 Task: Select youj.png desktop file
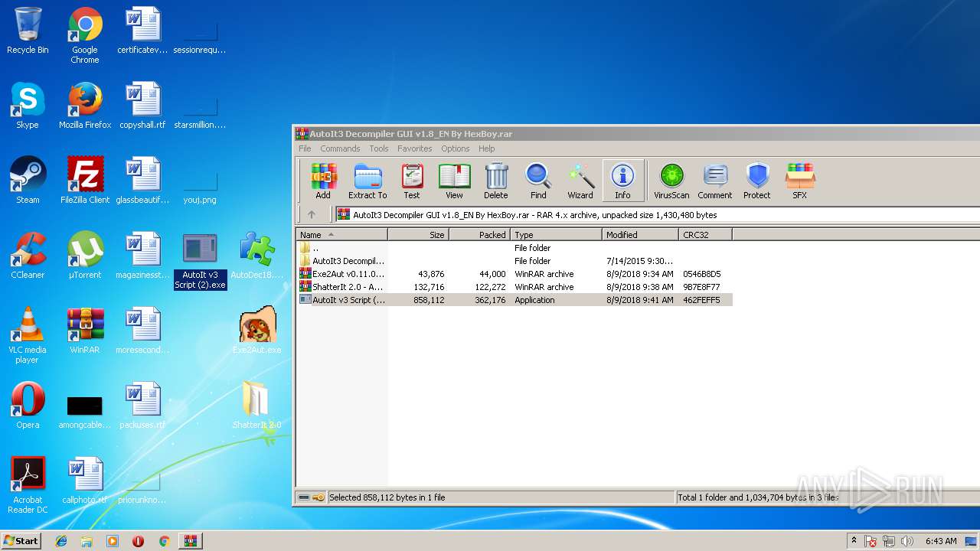[x=200, y=187]
